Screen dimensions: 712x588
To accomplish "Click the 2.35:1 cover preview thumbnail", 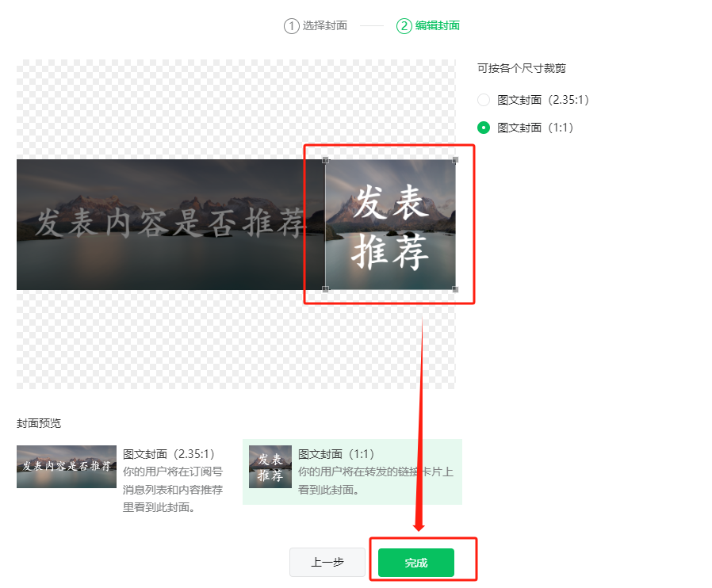I will tap(67, 467).
